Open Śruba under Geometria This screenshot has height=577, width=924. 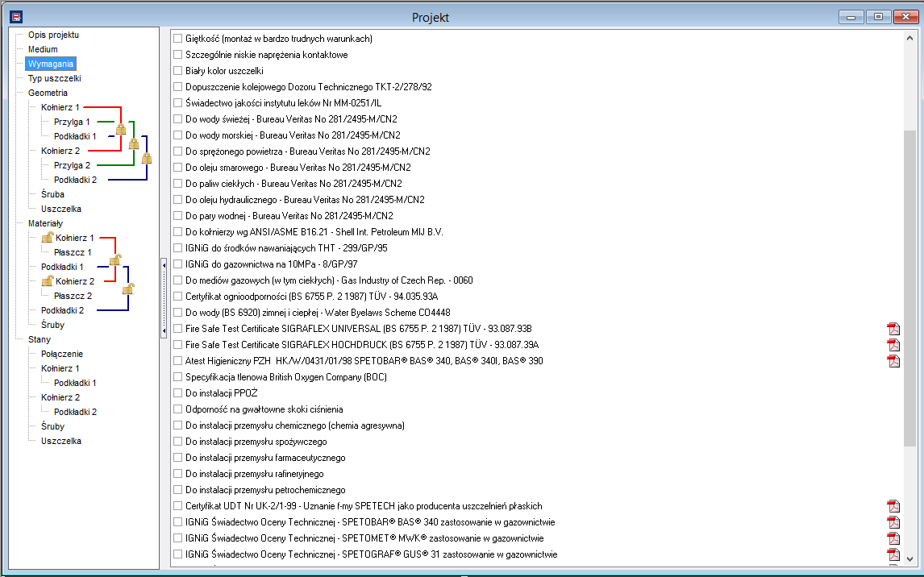click(x=52, y=194)
